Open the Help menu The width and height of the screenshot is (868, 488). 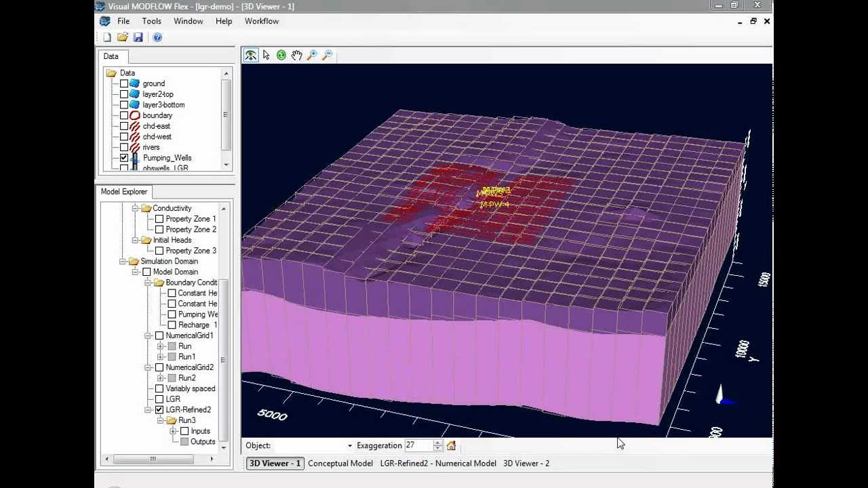tap(224, 21)
